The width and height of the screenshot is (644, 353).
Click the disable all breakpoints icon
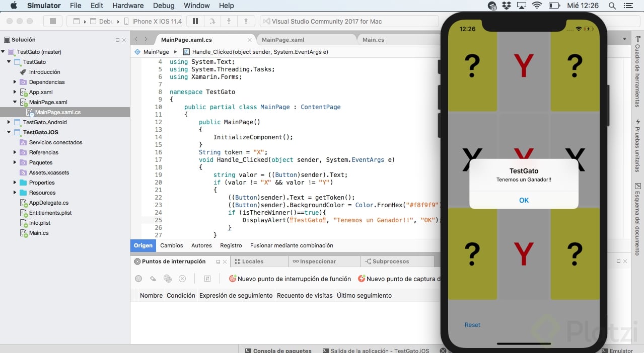click(x=168, y=279)
